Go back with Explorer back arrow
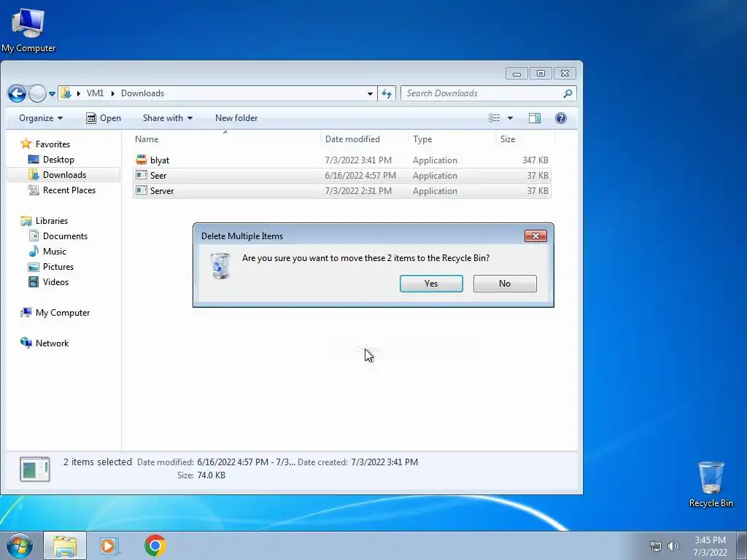 pos(18,93)
